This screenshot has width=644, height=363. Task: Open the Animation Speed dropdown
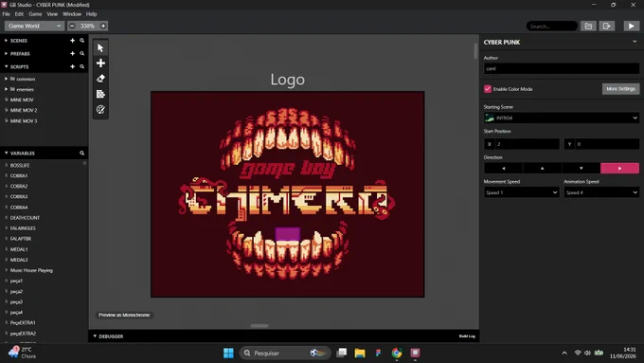[x=601, y=192]
